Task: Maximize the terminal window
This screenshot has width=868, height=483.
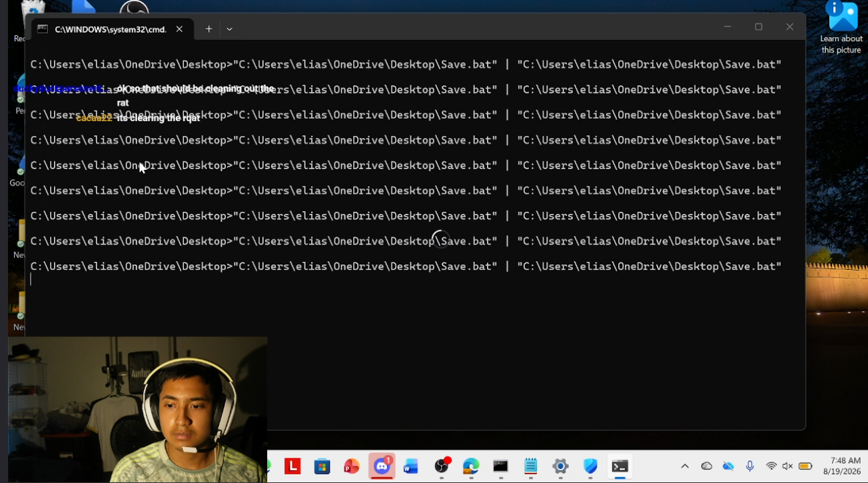Action: [x=758, y=27]
